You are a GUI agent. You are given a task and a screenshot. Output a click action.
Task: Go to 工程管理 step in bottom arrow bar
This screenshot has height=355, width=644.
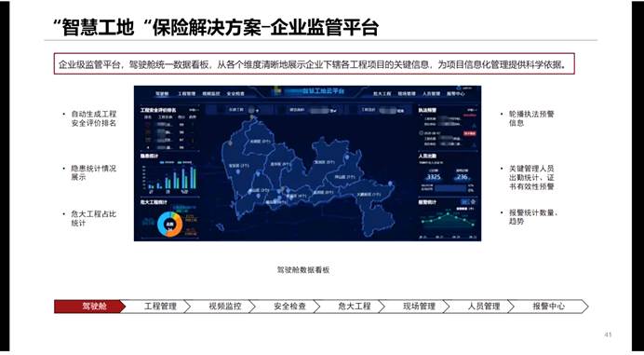click(x=160, y=306)
